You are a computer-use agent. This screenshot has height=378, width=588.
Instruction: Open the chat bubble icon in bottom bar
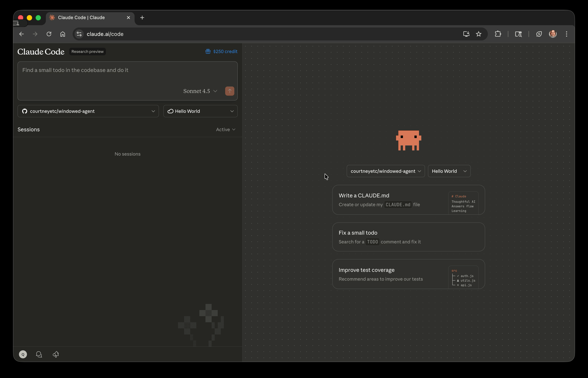(x=39, y=354)
